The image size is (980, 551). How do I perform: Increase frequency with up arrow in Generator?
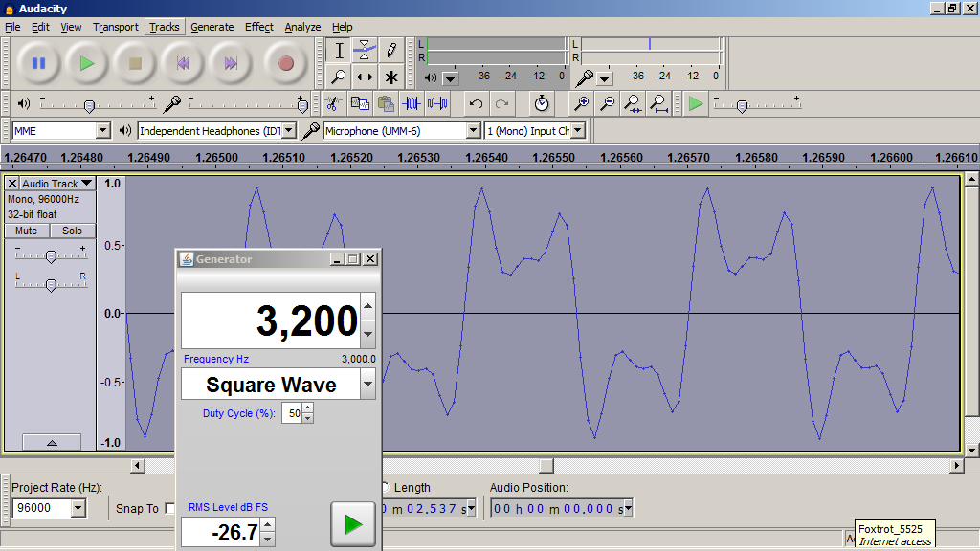click(x=367, y=306)
